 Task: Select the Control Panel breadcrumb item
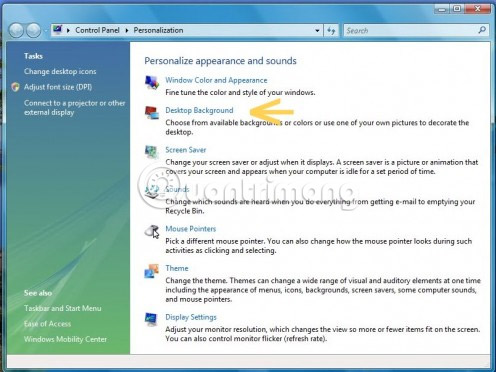[x=97, y=30]
